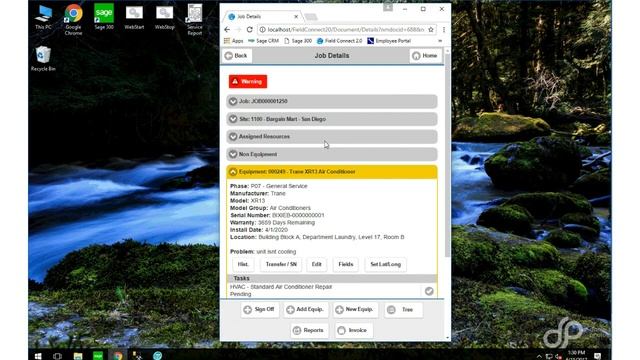Click the Reports button

(x=309, y=330)
